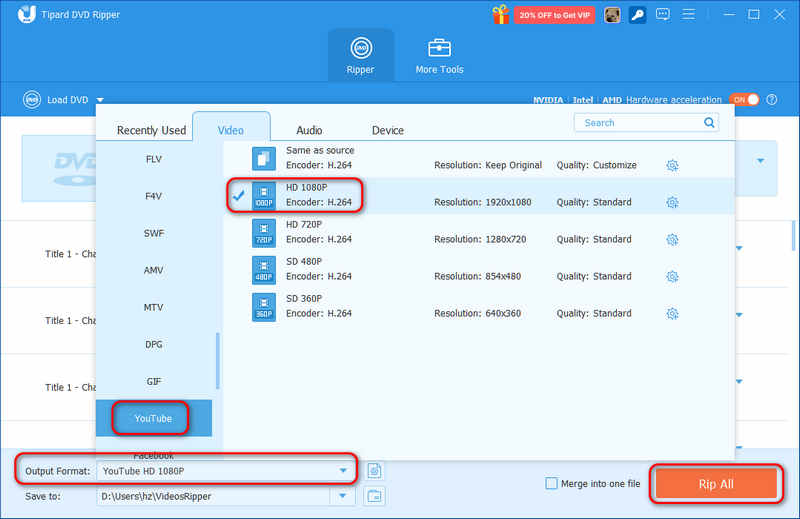This screenshot has width=800, height=519.
Task: Open settings gear for HD 1080P
Action: pos(672,203)
